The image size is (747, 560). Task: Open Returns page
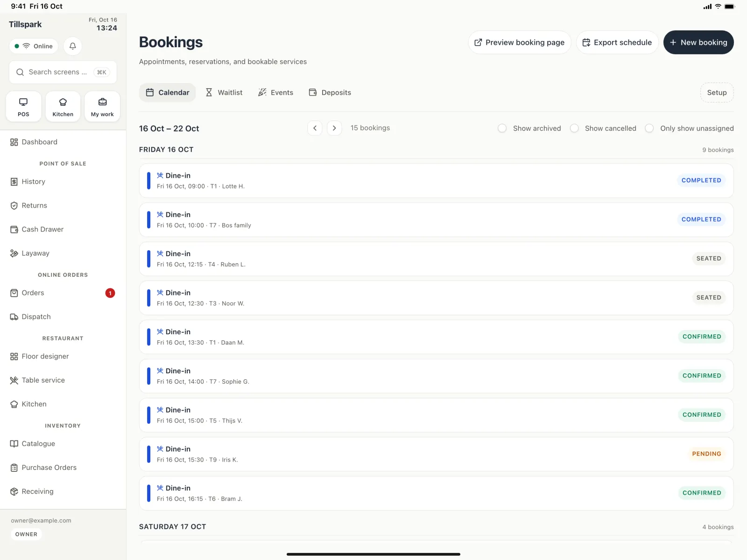[63, 205]
